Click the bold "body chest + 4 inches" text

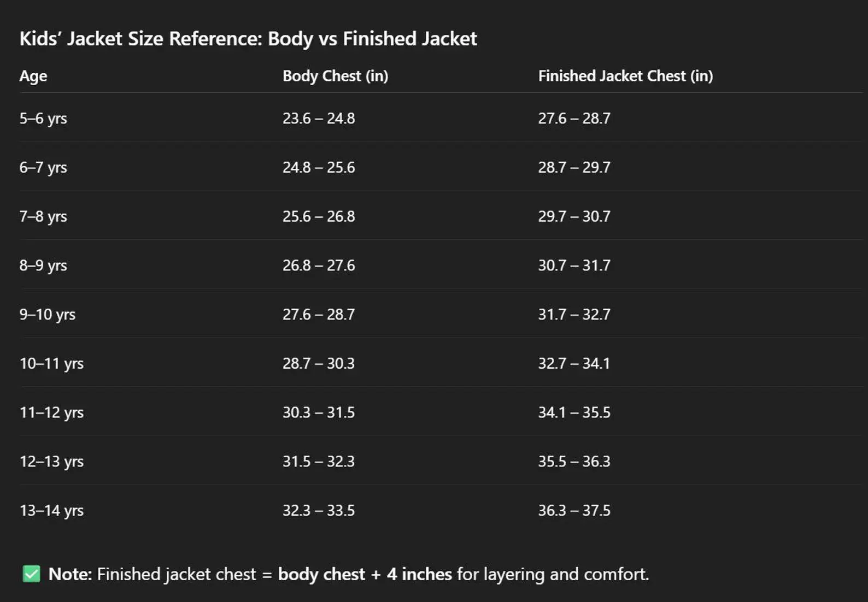pos(365,574)
